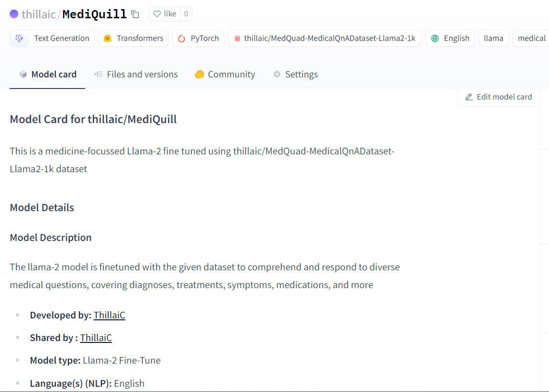This screenshot has height=392, width=549.
Task: Select the PyTorch framework tag
Action: point(198,38)
